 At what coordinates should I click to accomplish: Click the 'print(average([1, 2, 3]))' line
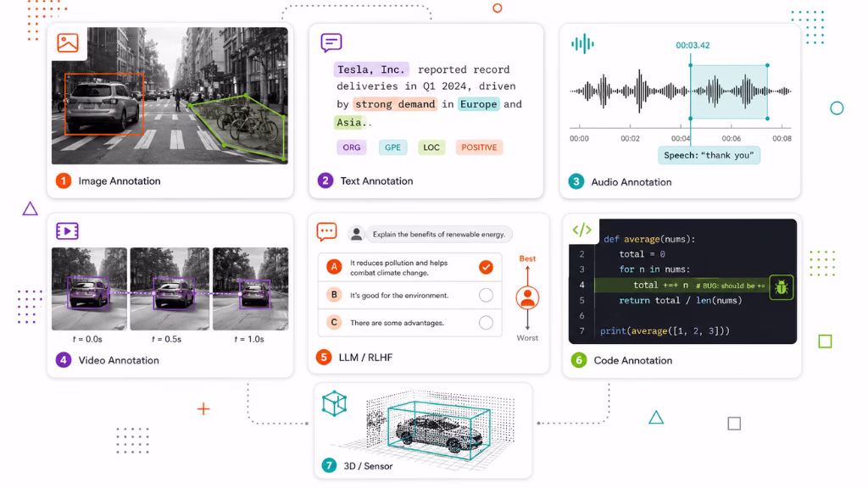point(665,331)
